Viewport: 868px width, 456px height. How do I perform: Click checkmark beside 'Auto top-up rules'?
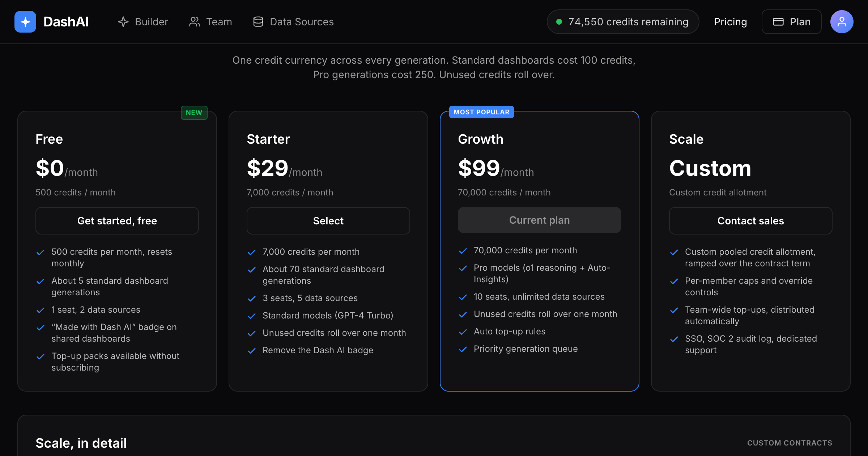[463, 332]
